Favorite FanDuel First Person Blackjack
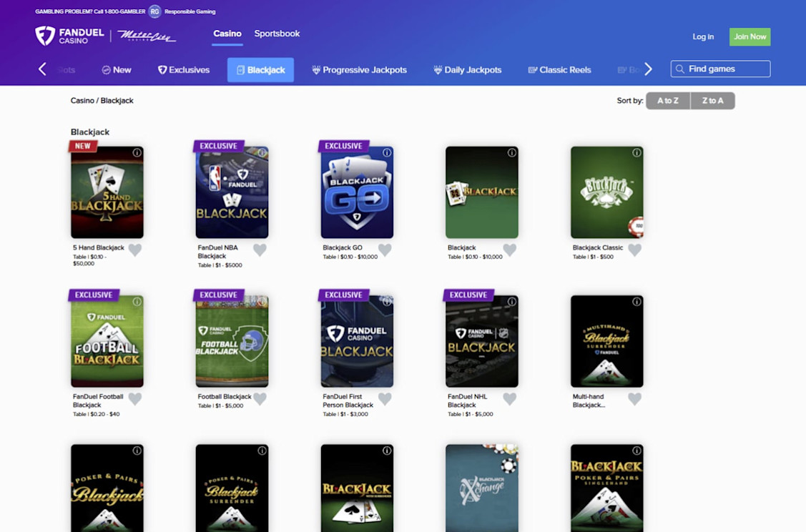The width and height of the screenshot is (806, 532). [x=385, y=399]
